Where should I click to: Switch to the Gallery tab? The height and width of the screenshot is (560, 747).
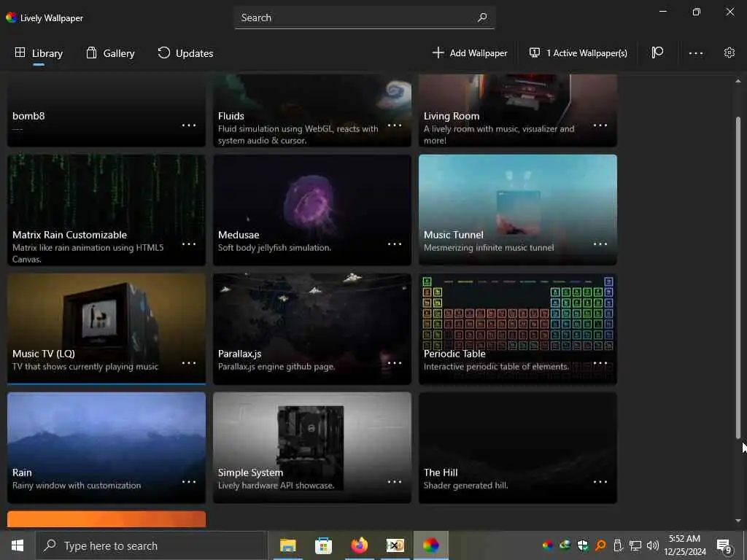[111, 52]
